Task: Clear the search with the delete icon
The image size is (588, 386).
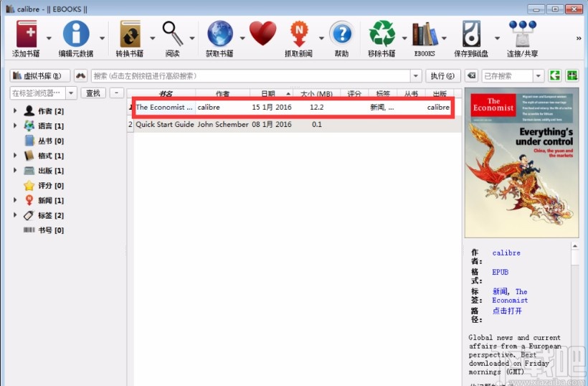Action: [471, 76]
